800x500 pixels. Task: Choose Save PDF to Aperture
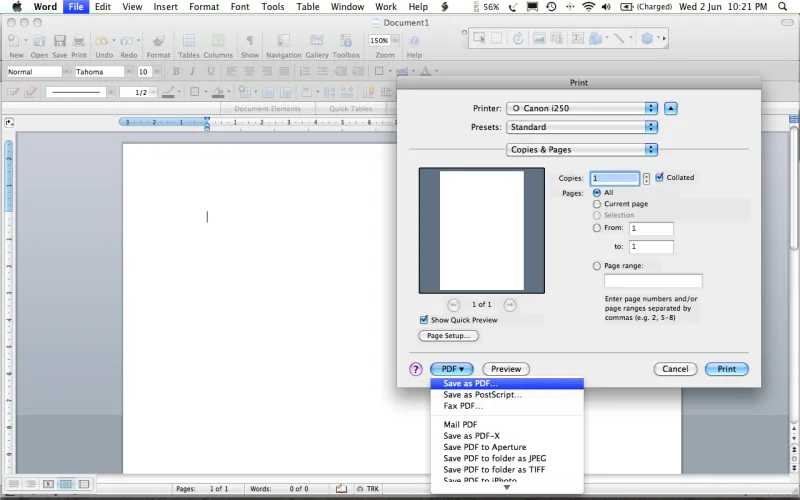(x=507, y=446)
